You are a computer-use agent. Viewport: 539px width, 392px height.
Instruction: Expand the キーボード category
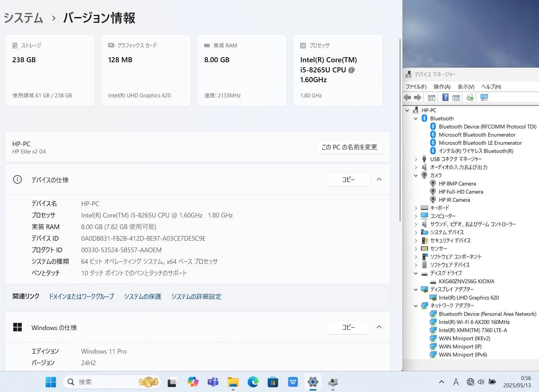[416, 208]
